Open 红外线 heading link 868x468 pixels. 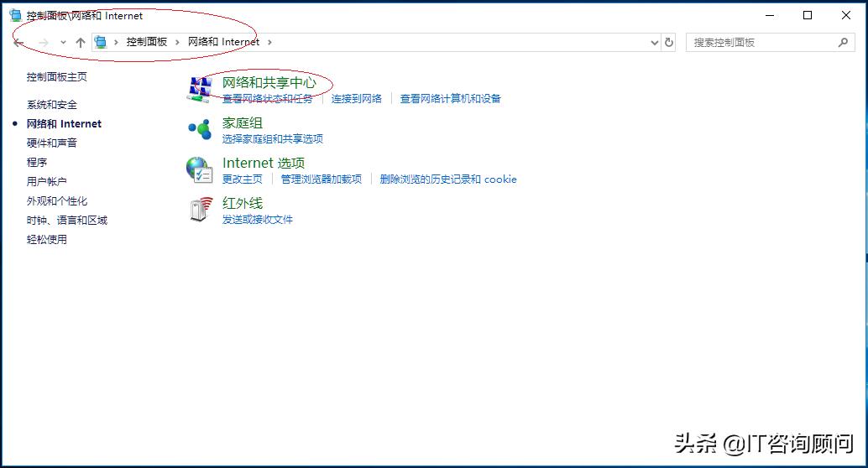(243, 203)
